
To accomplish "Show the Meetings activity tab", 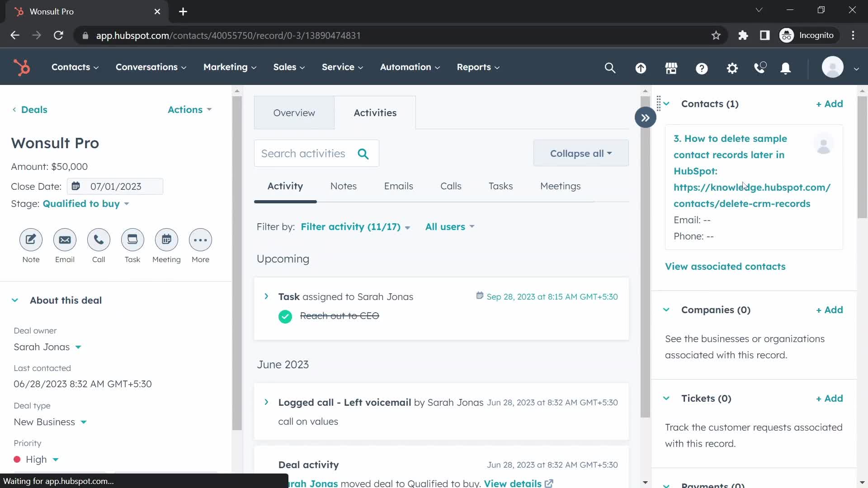I will coord(560,186).
